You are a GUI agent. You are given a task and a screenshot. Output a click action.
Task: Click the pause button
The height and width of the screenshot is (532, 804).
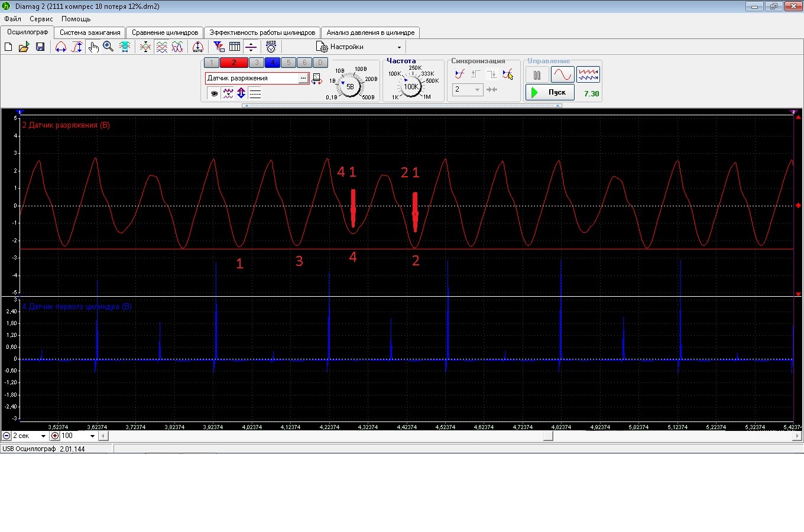[x=537, y=75]
